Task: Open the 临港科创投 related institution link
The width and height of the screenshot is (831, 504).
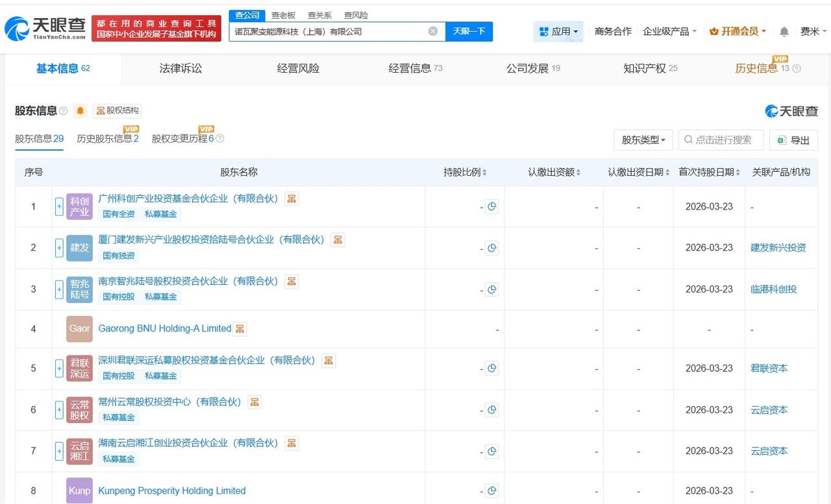Action: (774, 289)
